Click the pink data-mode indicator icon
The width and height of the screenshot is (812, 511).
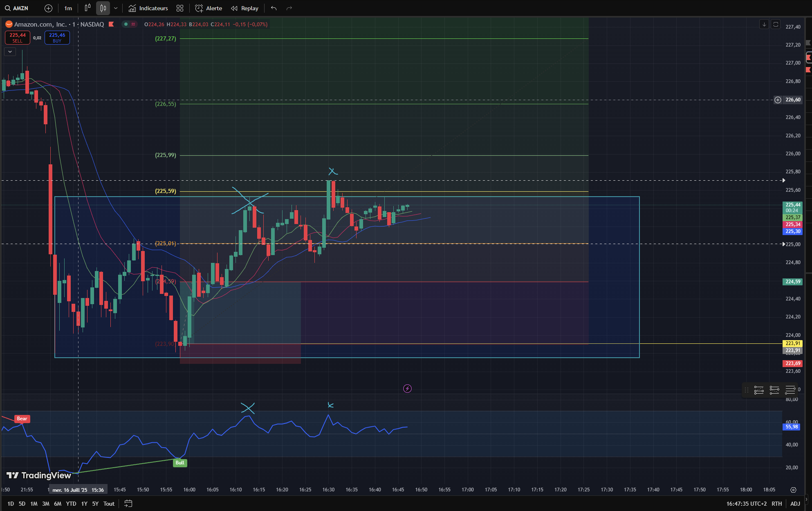coord(133,24)
